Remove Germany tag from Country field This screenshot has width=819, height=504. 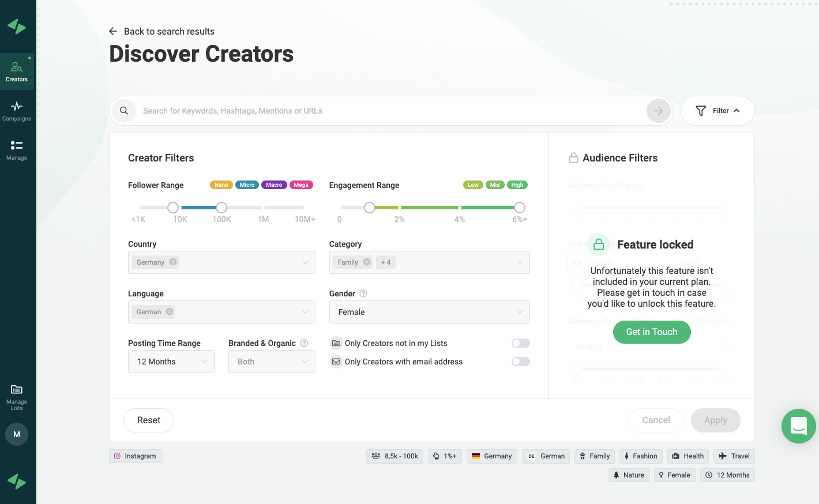pyautogui.click(x=173, y=262)
